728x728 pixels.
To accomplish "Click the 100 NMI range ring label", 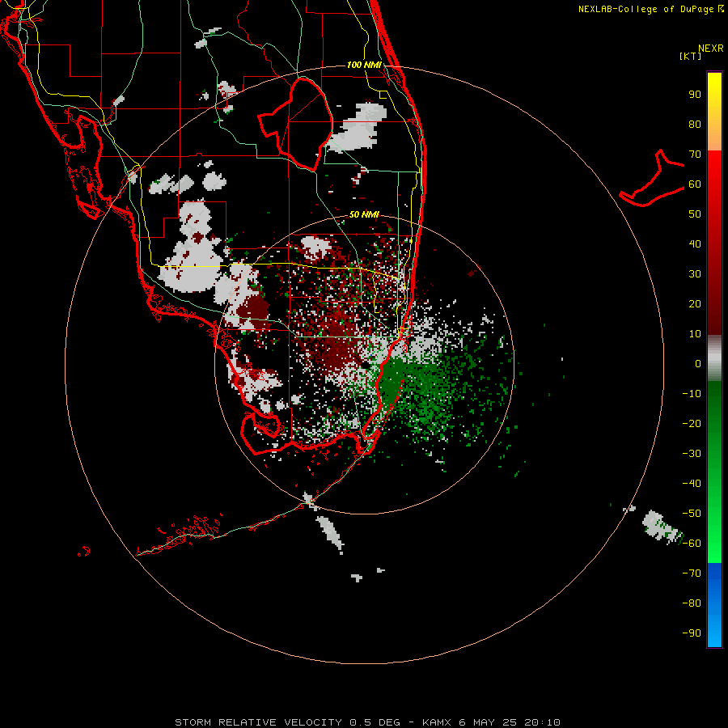I will (x=364, y=65).
